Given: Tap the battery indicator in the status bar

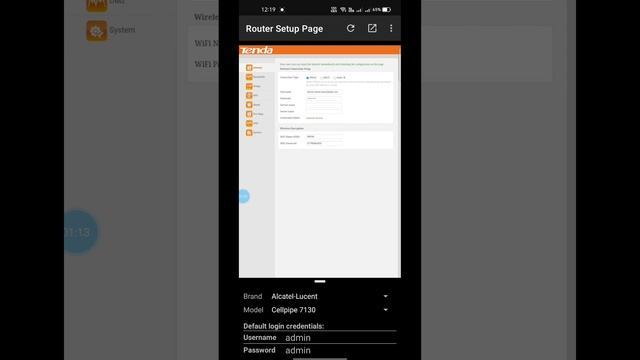Looking at the screenshot, I should tap(386, 9).
